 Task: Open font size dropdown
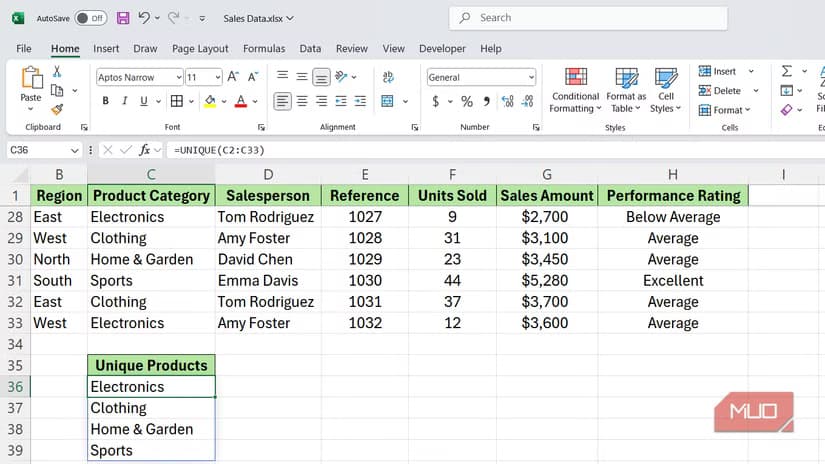pyautogui.click(x=217, y=77)
